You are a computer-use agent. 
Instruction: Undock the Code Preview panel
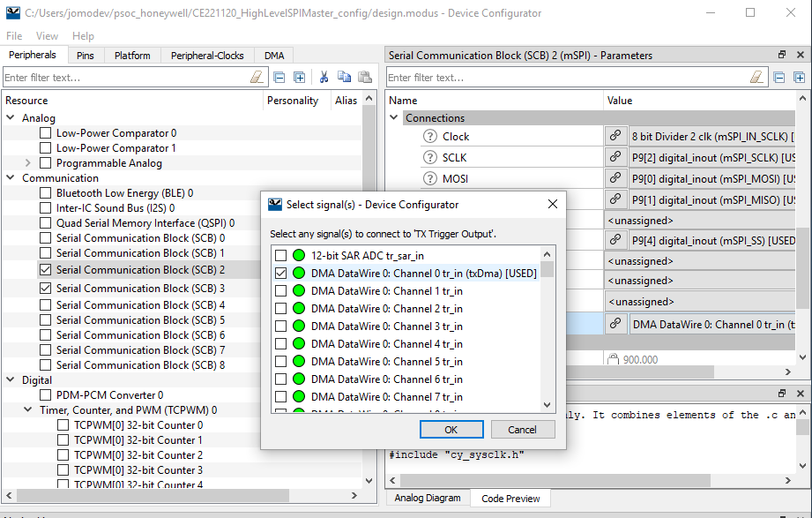pos(782,394)
